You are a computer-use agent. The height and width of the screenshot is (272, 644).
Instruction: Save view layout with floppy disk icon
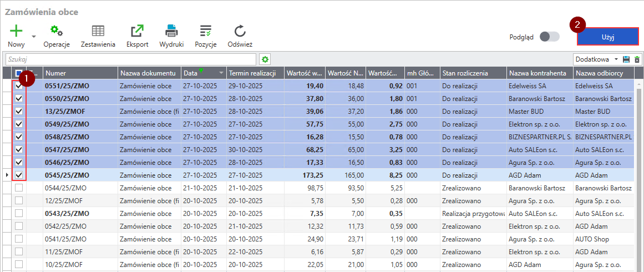point(626,59)
